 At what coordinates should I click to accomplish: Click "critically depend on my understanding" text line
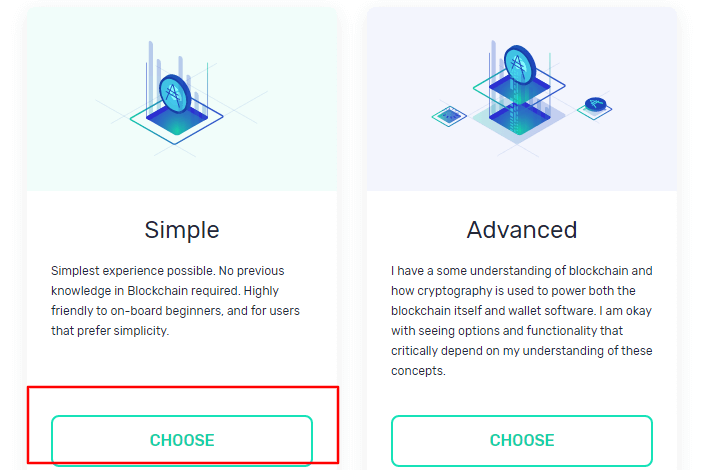click(x=521, y=351)
